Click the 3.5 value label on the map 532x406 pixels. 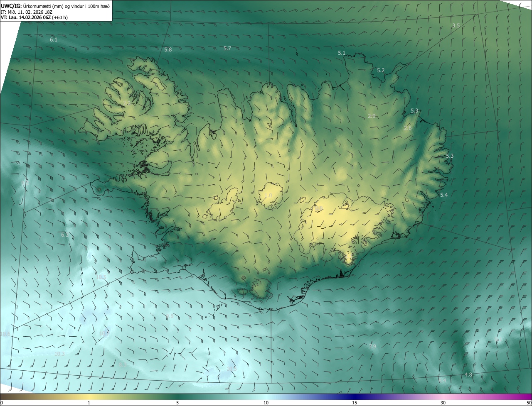[x=456, y=26]
